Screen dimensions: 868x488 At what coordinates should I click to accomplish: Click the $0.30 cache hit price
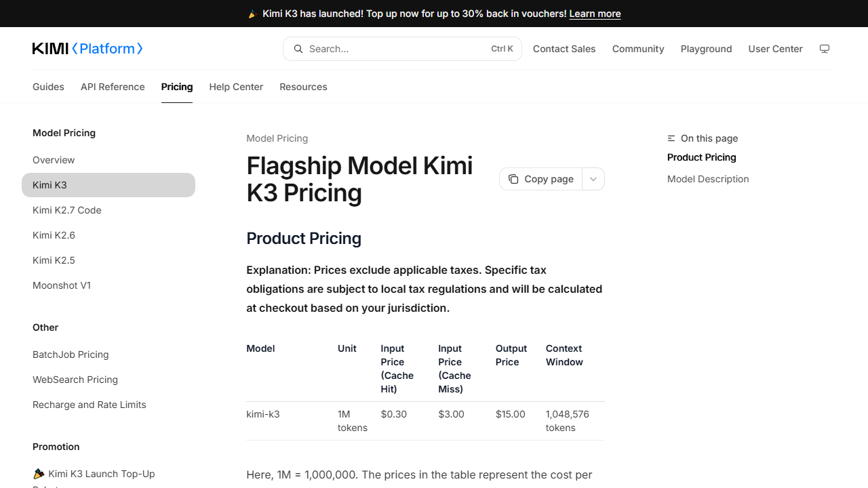click(394, 414)
